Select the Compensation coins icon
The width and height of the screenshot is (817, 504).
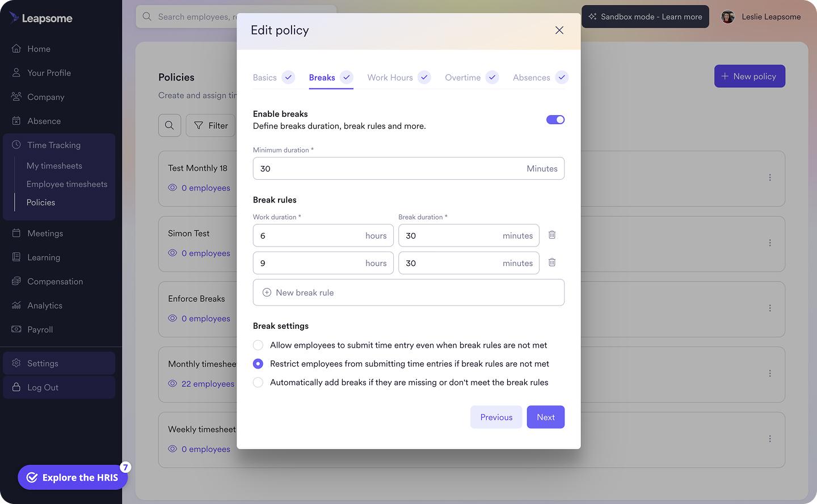click(x=16, y=281)
